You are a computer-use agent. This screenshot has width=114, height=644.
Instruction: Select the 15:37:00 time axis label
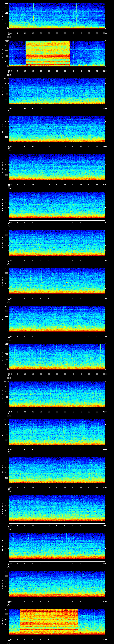pos(9,336)
